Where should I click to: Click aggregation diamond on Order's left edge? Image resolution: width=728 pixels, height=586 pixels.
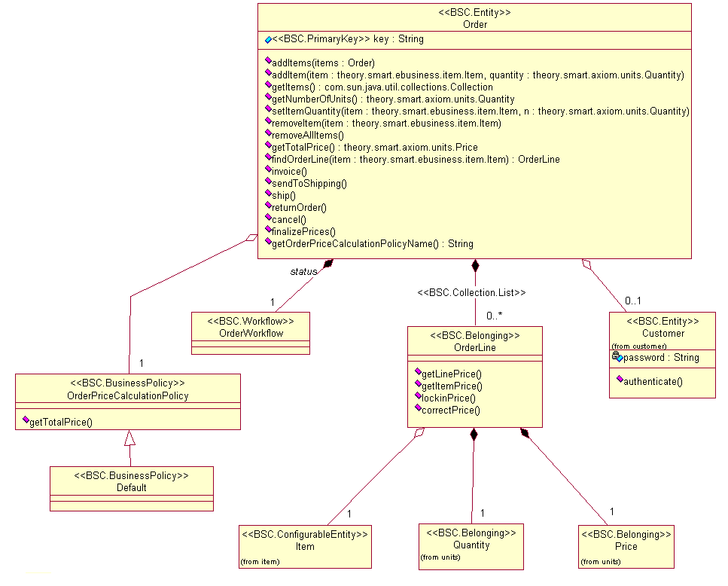[x=251, y=238]
